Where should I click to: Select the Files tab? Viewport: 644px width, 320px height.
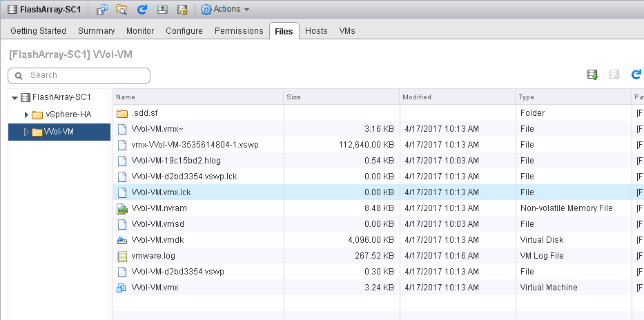pyautogui.click(x=284, y=31)
